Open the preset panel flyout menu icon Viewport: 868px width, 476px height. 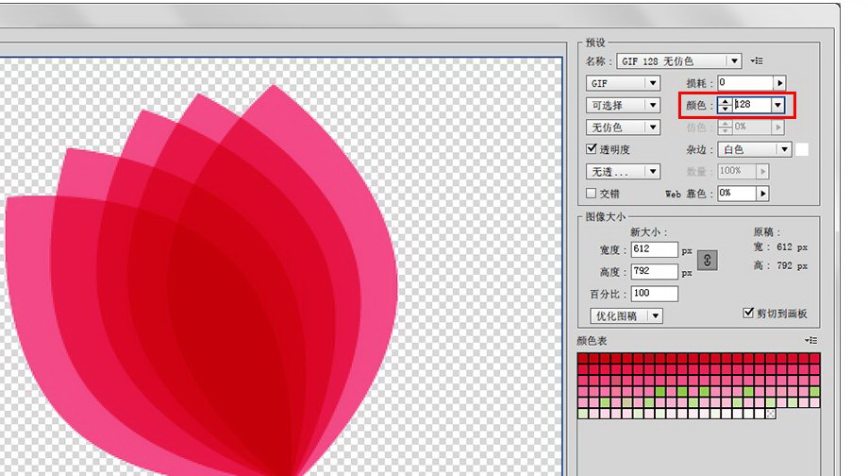tap(757, 61)
